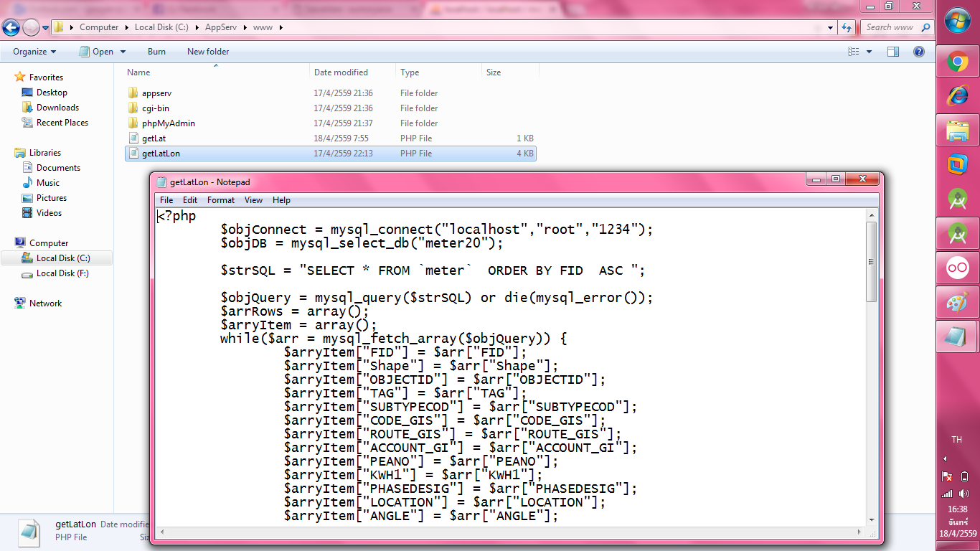Expand the breadcrumb arrow after Computer
The width and height of the screenshot is (980, 551).
126,27
